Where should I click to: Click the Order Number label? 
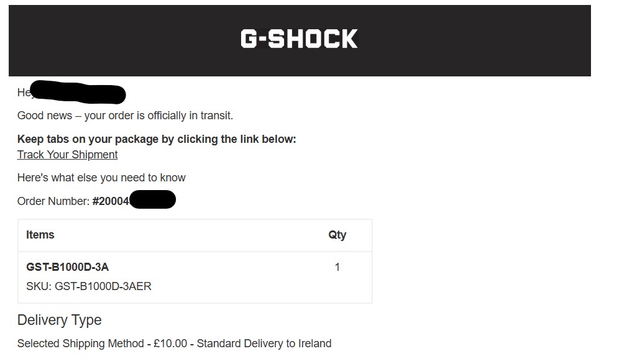point(53,201)
